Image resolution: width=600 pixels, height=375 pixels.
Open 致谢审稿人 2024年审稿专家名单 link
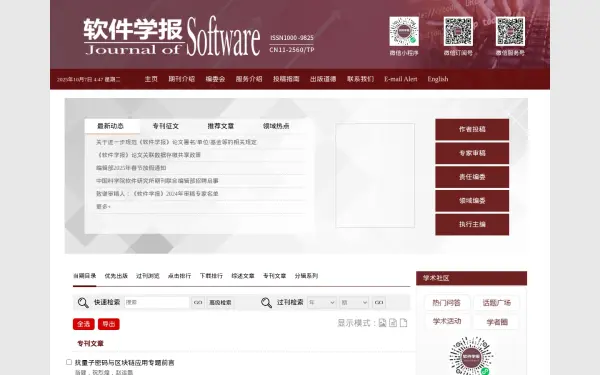[157, 194]
